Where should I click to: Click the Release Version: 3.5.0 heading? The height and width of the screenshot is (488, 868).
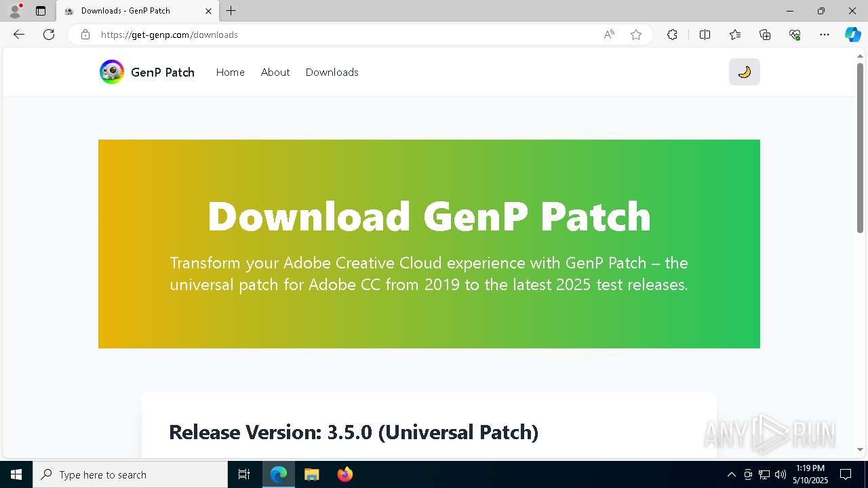coord(353,432)
